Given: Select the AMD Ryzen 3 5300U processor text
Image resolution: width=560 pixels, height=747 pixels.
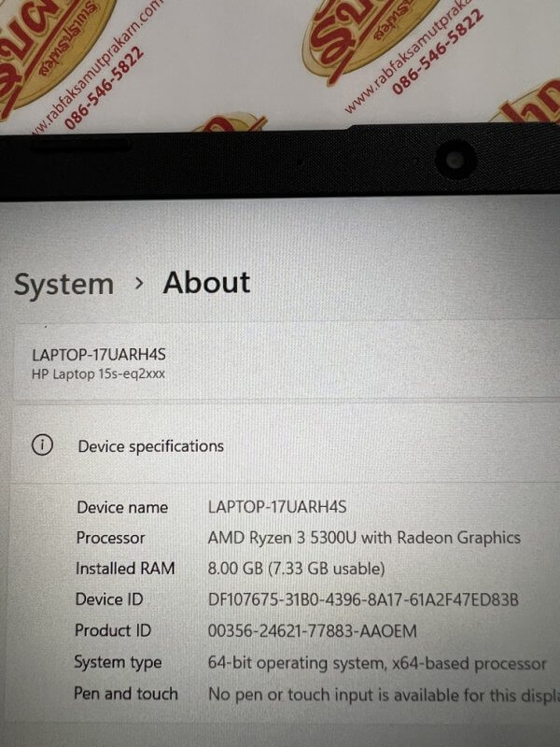Looking at the screenshot, I should tap(364, 538).
